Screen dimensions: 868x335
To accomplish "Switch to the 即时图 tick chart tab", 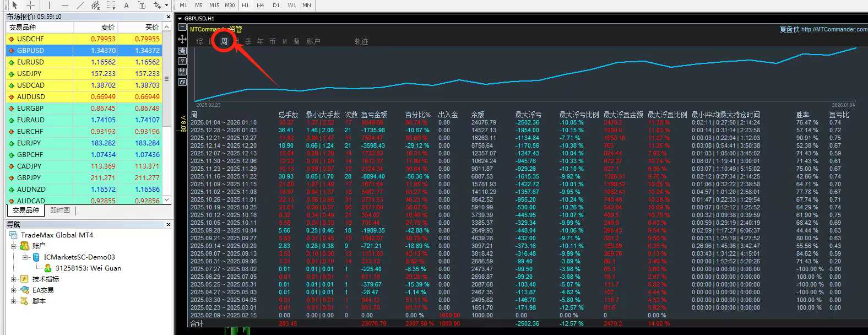I will (x=60, y=210).
